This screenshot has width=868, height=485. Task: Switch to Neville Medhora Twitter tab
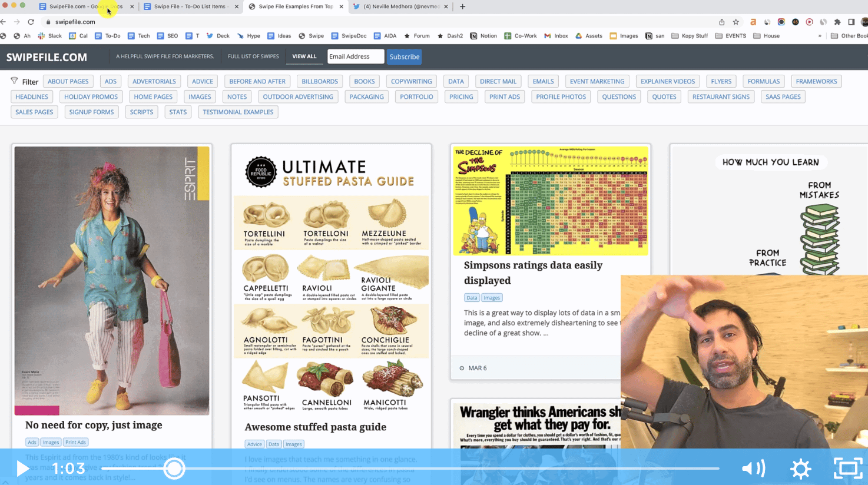click(400, 6)
